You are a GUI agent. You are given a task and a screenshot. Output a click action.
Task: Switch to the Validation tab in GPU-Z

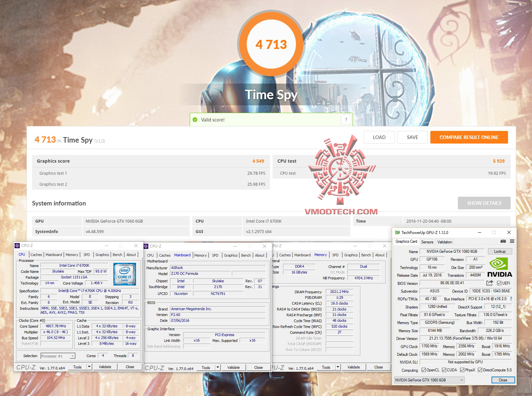tap(445, 242)
